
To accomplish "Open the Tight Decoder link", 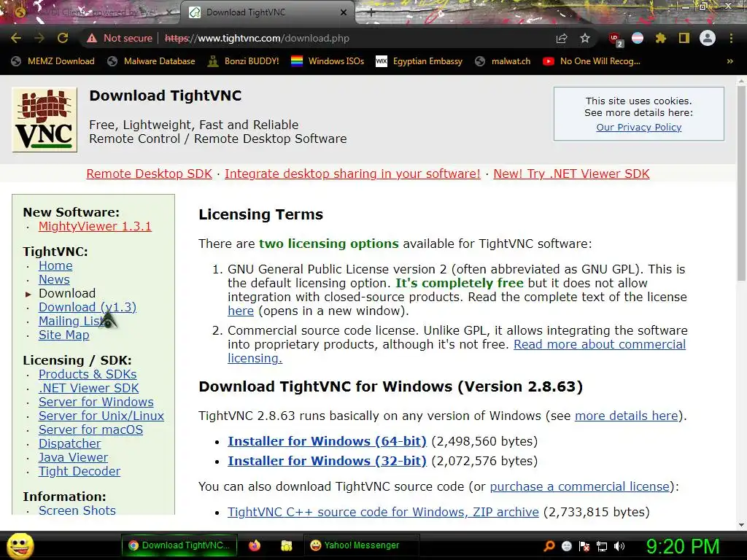I will 80,471.
